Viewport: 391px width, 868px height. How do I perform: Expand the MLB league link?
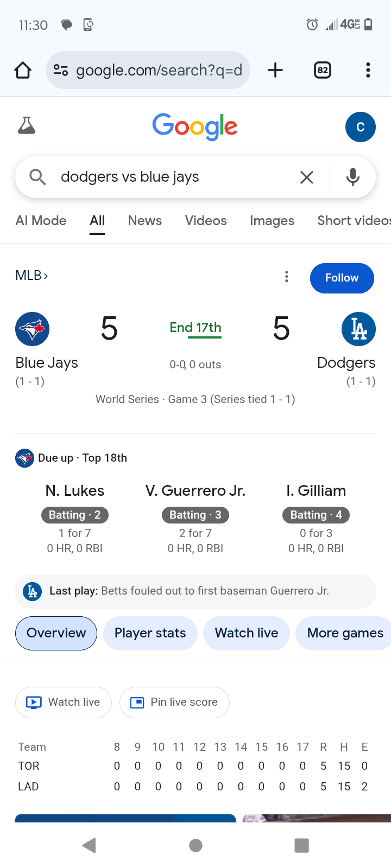click(x=31, y=276)
